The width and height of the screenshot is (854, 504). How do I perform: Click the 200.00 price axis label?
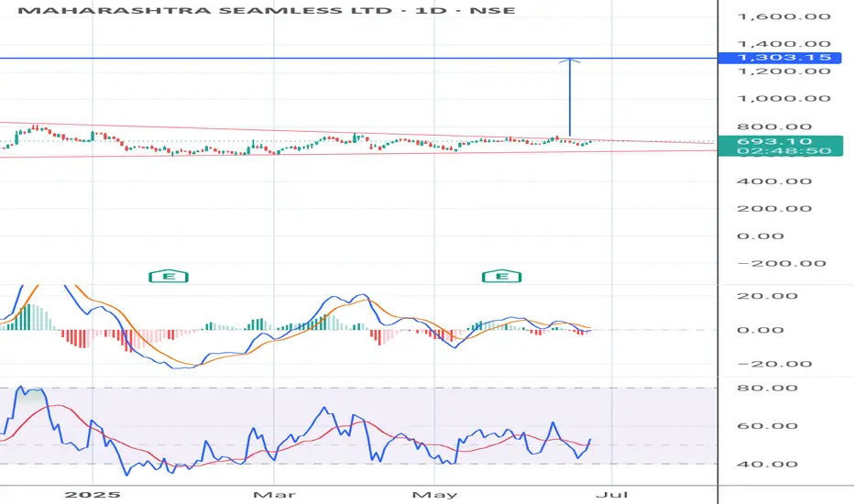(774, 209)
